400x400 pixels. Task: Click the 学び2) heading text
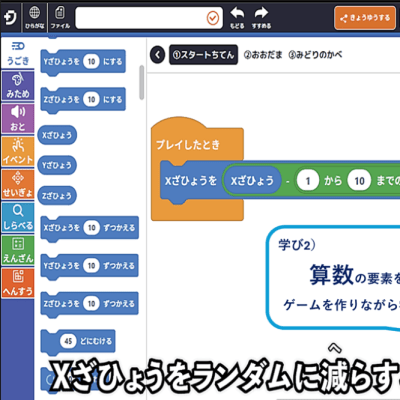click(x=297, y=245)
